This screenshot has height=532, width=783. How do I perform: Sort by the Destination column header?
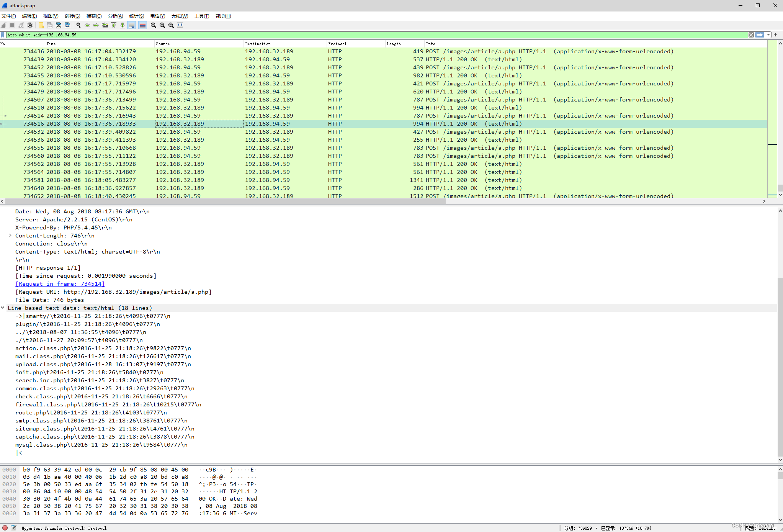coord(284,44)
